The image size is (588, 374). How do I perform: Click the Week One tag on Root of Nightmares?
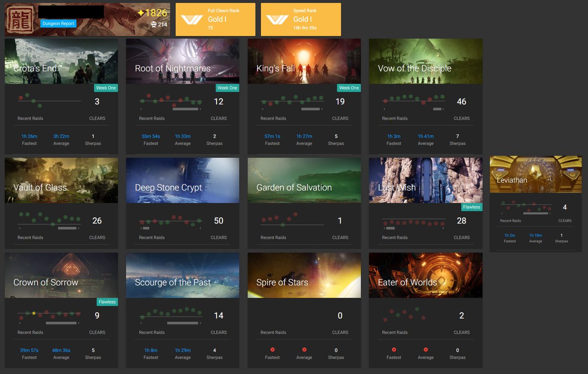(x=227, y=88)
